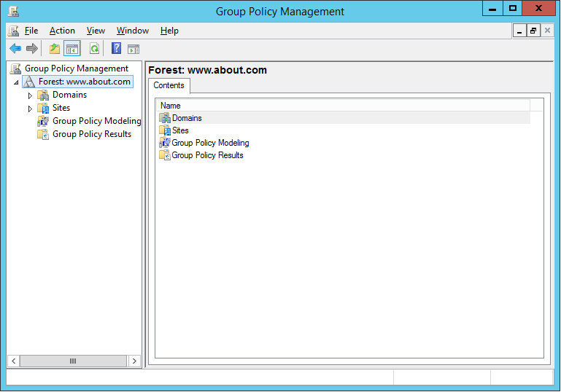This screenshot has height=392, width=561.
Task: Click the Sites folder icon in tree
Action: 43,108
